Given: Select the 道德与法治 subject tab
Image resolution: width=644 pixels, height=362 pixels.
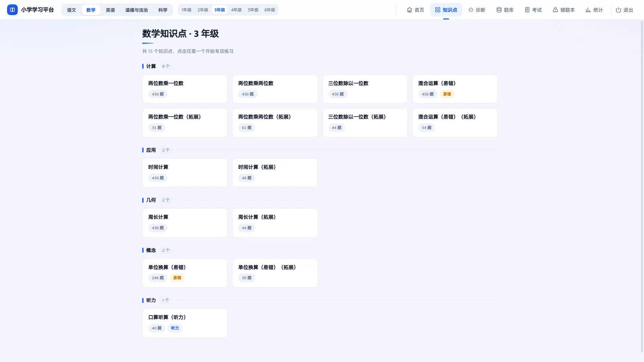Looking at the screenshot, I should pos(137,10).
